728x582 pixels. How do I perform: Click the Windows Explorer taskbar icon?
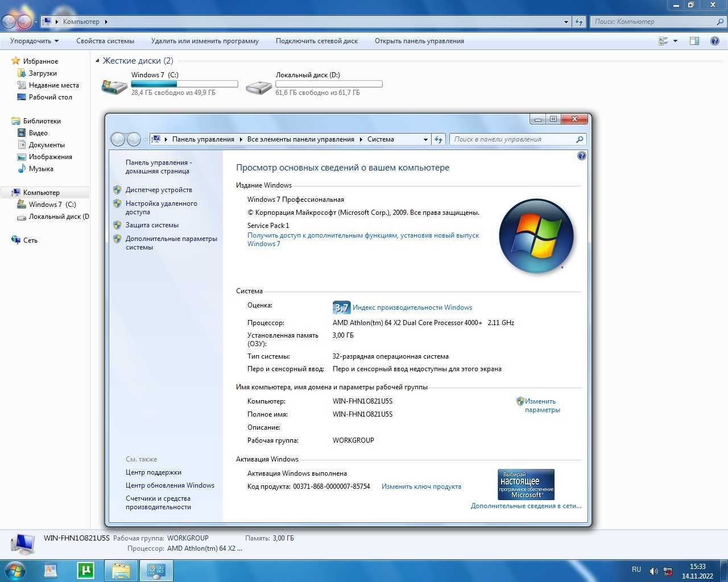(121, 570)
